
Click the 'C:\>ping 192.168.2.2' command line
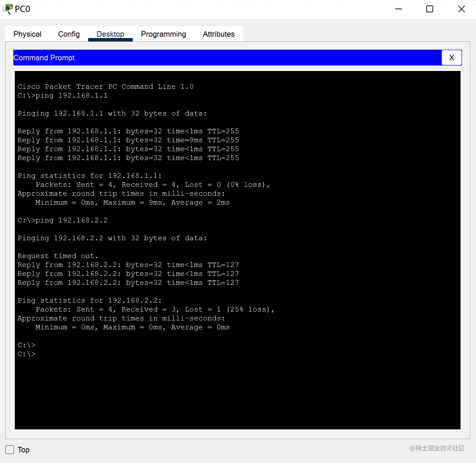63,220
